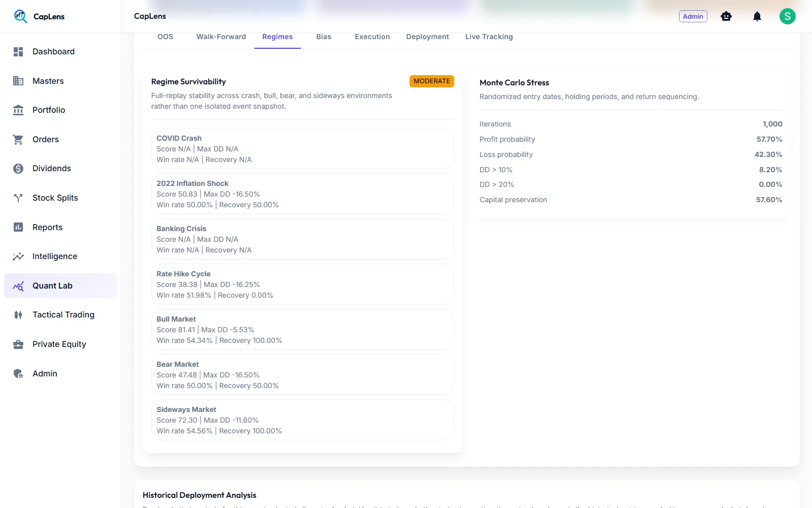Click the Admin badge in the header
Image resolution: width=812 pixels, height=508 pixels.
click(x=693, y=16)
